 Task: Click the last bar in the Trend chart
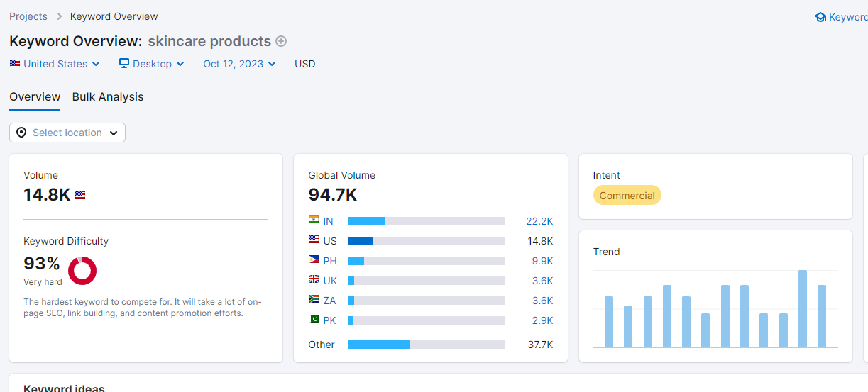click(822, 316)
